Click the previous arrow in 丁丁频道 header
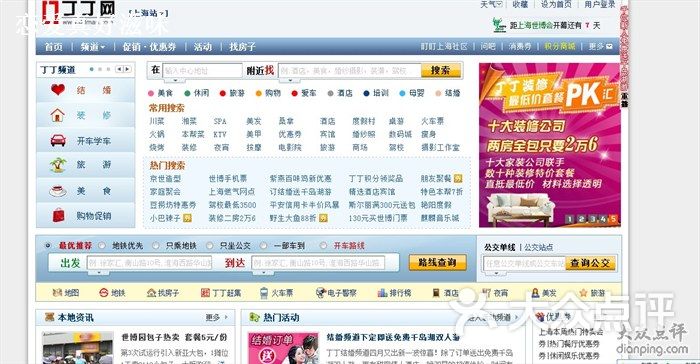Screen dimensions: 700x364 point(119,69)
